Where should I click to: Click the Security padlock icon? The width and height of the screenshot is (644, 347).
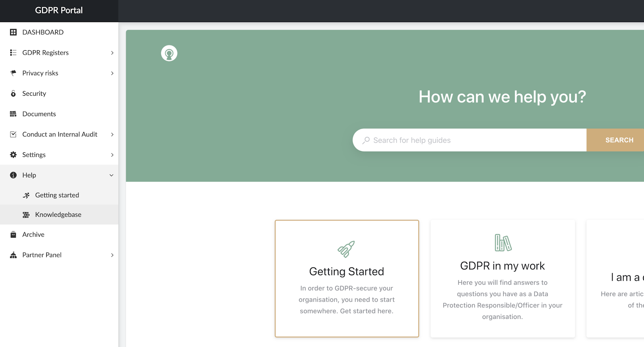[13, 94]
